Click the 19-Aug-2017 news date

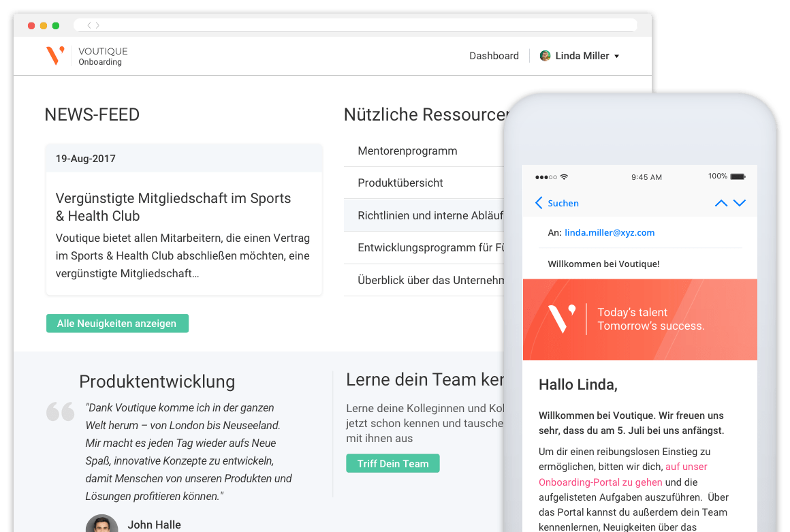click(x=86, y=159)
